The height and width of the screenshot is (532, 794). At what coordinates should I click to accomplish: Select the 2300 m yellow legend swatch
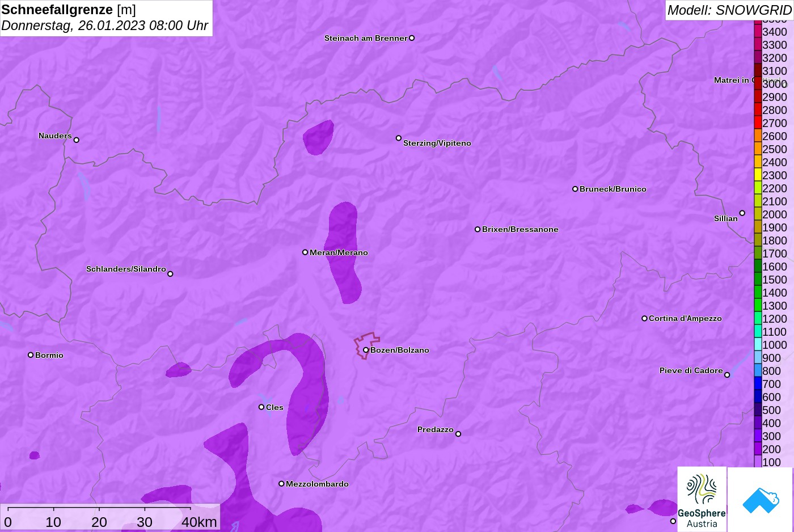[758, 175]
